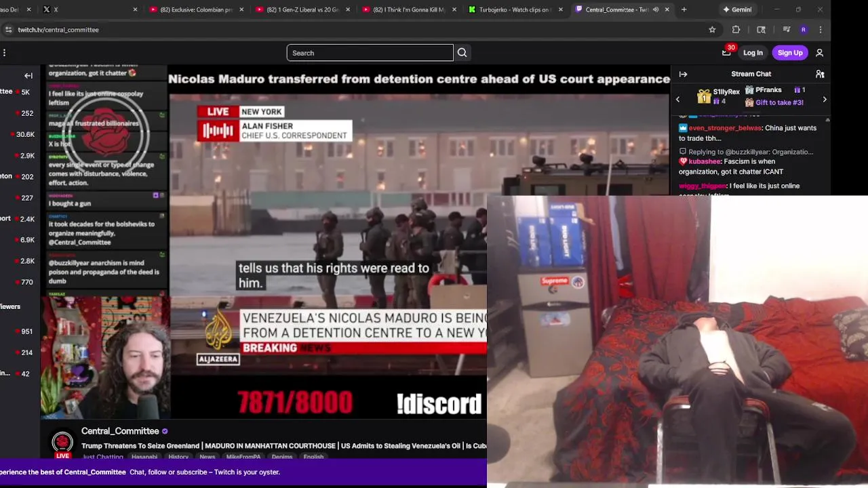Viewport: 868px width, 488px height.
Task: Collapse the Stream Chat panel arrow
Action: (x=683, y=74)
